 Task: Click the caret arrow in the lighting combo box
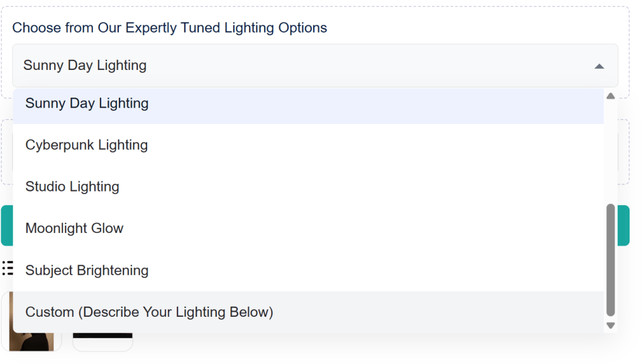(599, 66)
